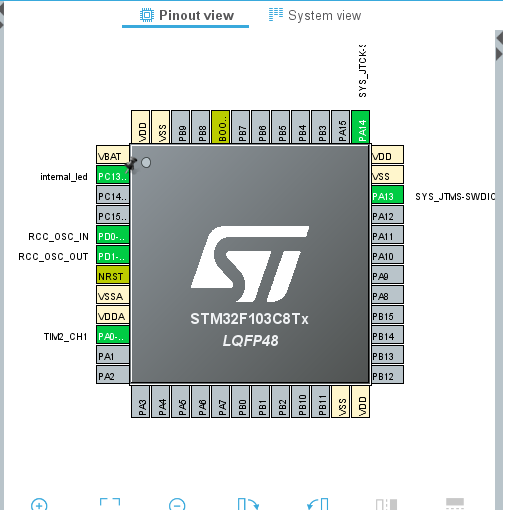Image resolution: width=508 pixels, height=510 pixels.
Task: Select the PC14 pin
Action: coord(113,195)
